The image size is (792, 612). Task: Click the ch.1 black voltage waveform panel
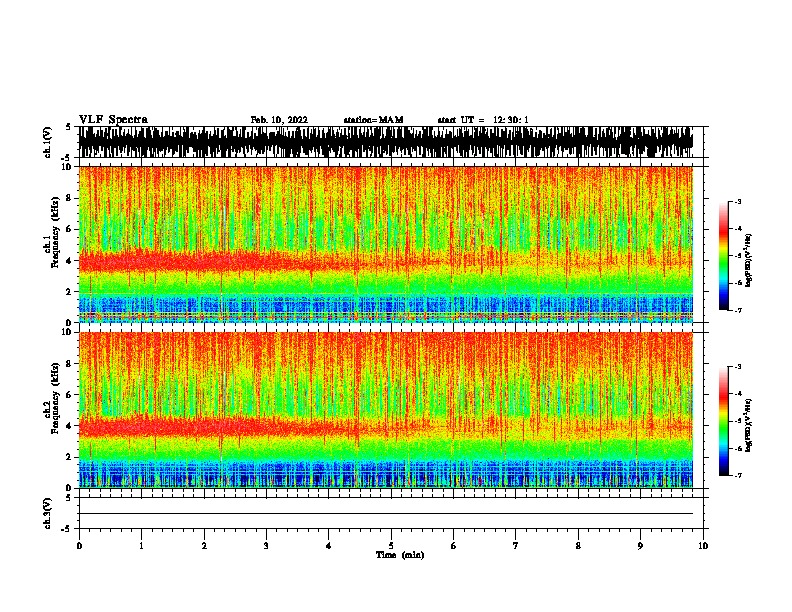[385, 142]
